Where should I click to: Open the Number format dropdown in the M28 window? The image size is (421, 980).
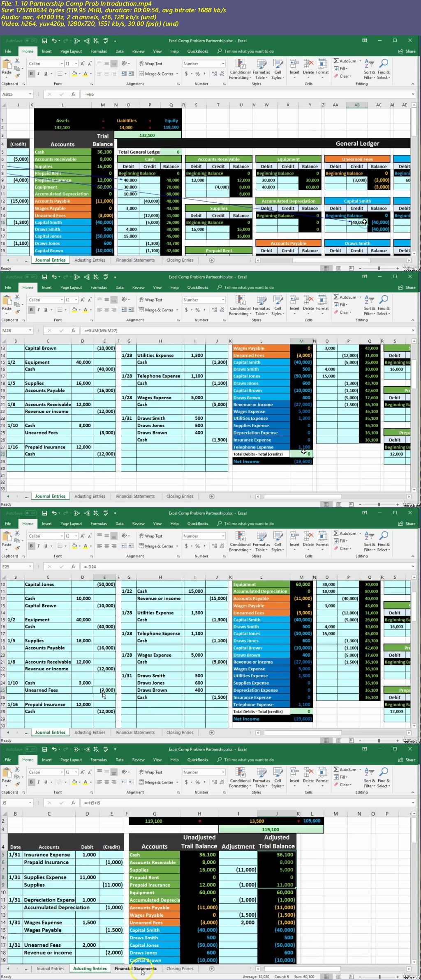coord(223,300)
